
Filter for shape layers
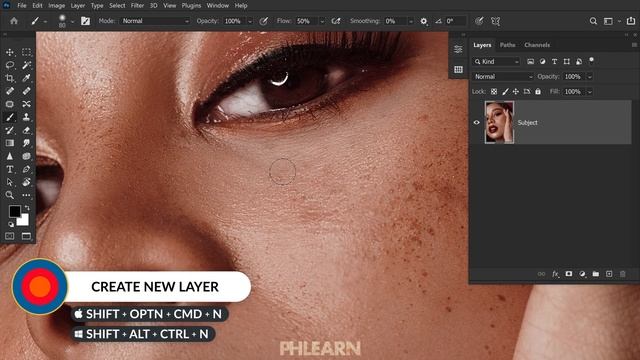click(567, 61)
